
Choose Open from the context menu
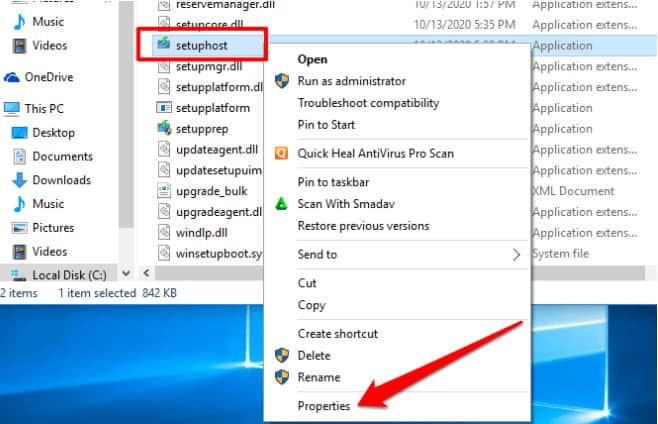312,60
